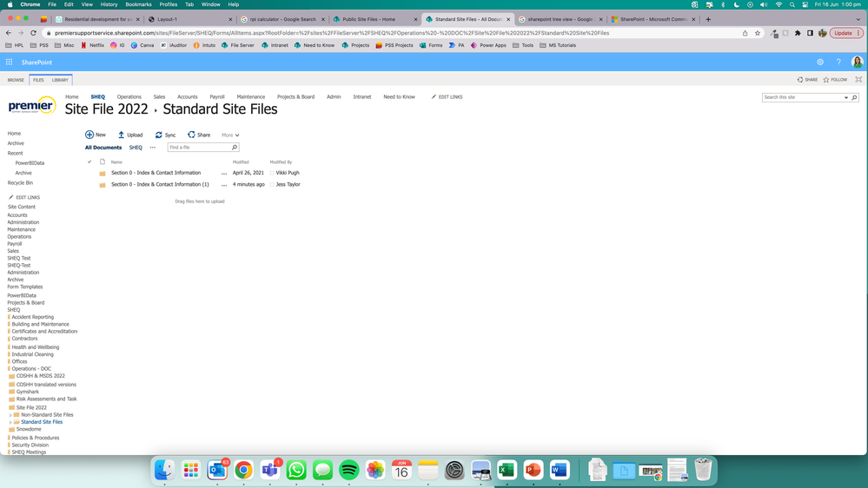Open the Operations top navigation item

(x=129, y=97)
